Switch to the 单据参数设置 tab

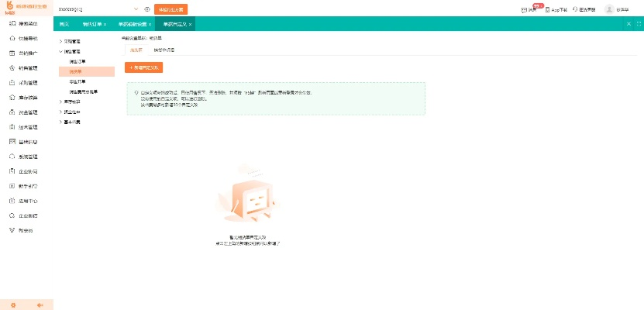(x=132, y=24)
